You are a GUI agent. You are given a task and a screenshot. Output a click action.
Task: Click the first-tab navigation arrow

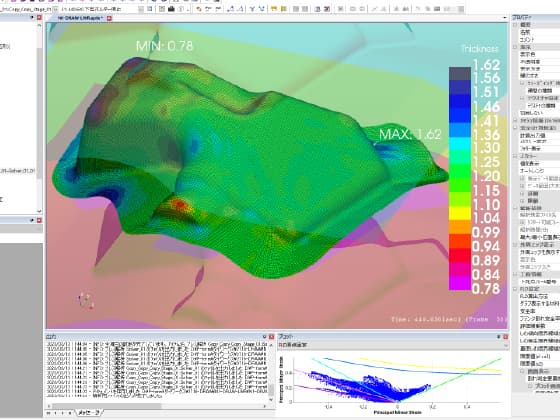(x=49, y=413)
